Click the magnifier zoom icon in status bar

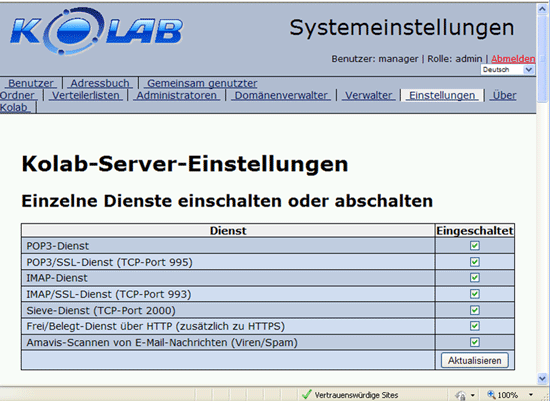(x=491, y=395)
